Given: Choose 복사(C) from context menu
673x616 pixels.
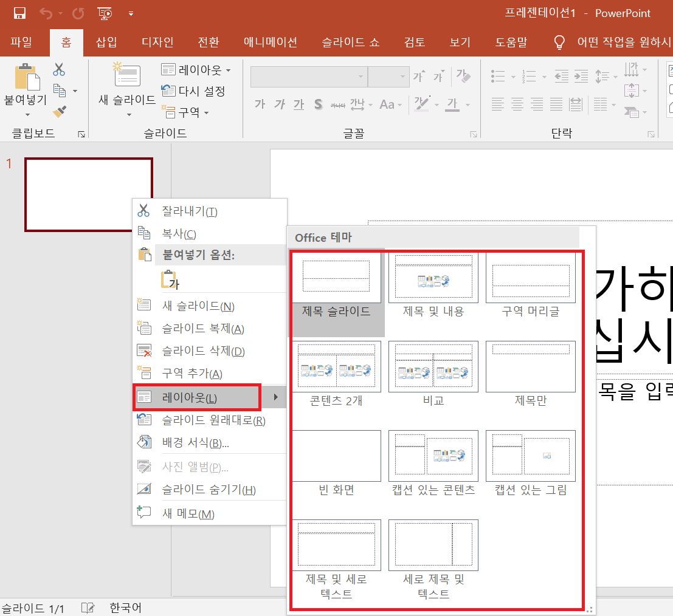Looking at the screenshot, I should (x=210, y=234).
